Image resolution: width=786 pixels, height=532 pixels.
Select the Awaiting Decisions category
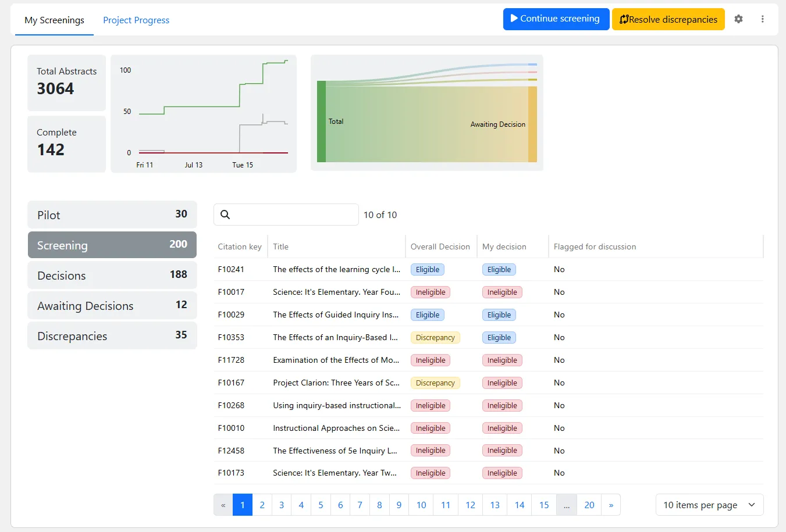(x=112, y=305)
